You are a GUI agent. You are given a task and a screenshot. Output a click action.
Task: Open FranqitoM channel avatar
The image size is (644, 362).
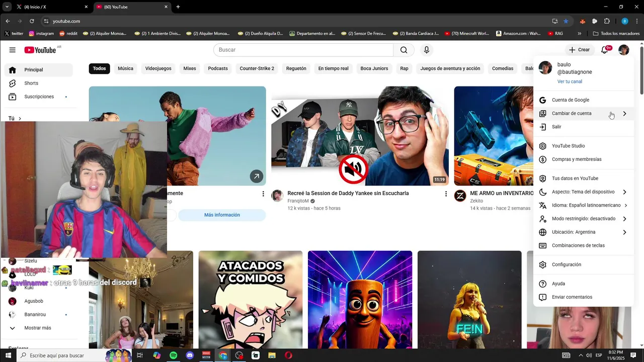pyautogui.click(x=277, y=196)
